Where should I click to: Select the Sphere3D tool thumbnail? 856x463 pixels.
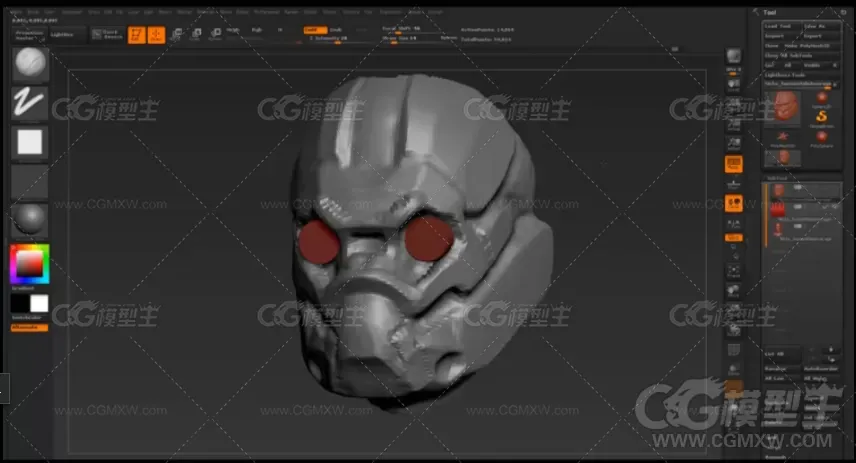[822, 99]
